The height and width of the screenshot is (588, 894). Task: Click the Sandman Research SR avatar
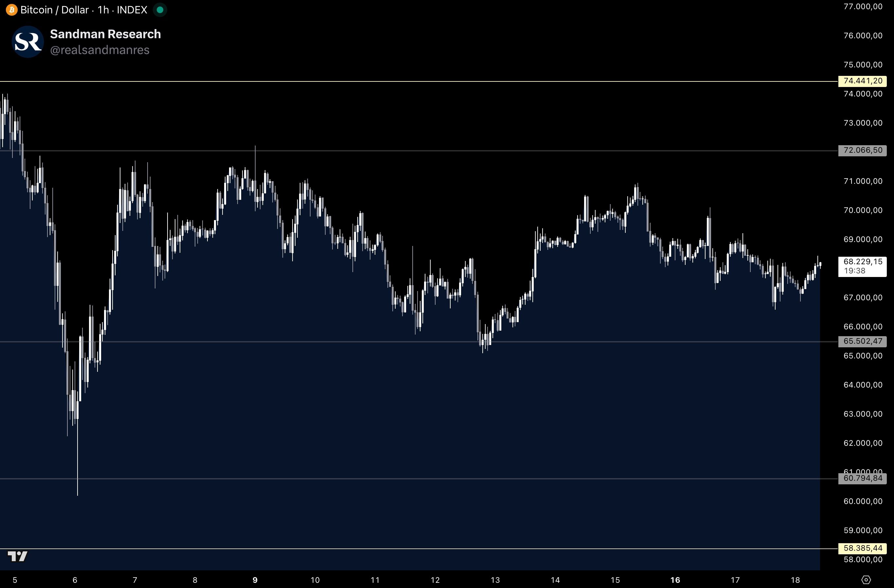[x=28, y=42]
